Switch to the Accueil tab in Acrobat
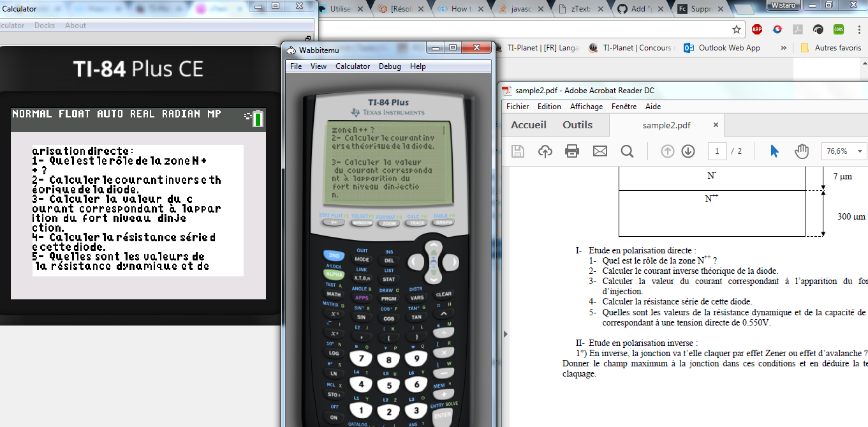Image resolution: width=868 pixels, height=427 pixels. (x=529, y=125)
